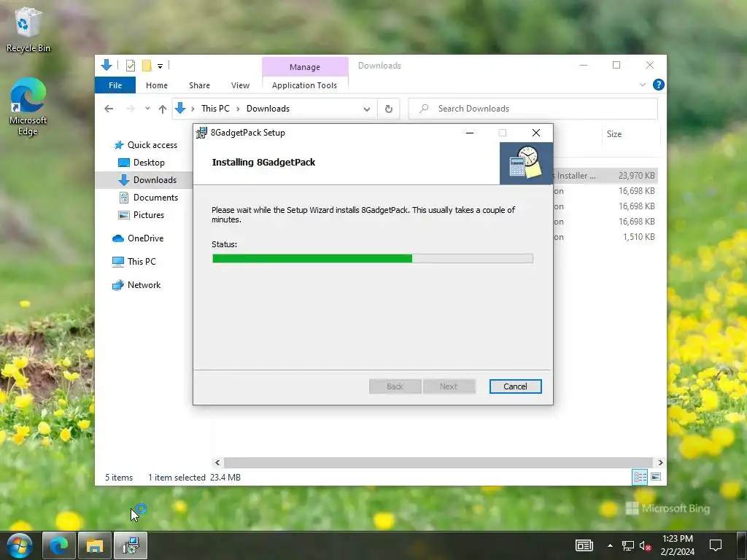Click the New folder quick access toolbar icon
Image resolution: width=747 pixels, height=560 pixels.
[x=147, y=66]
